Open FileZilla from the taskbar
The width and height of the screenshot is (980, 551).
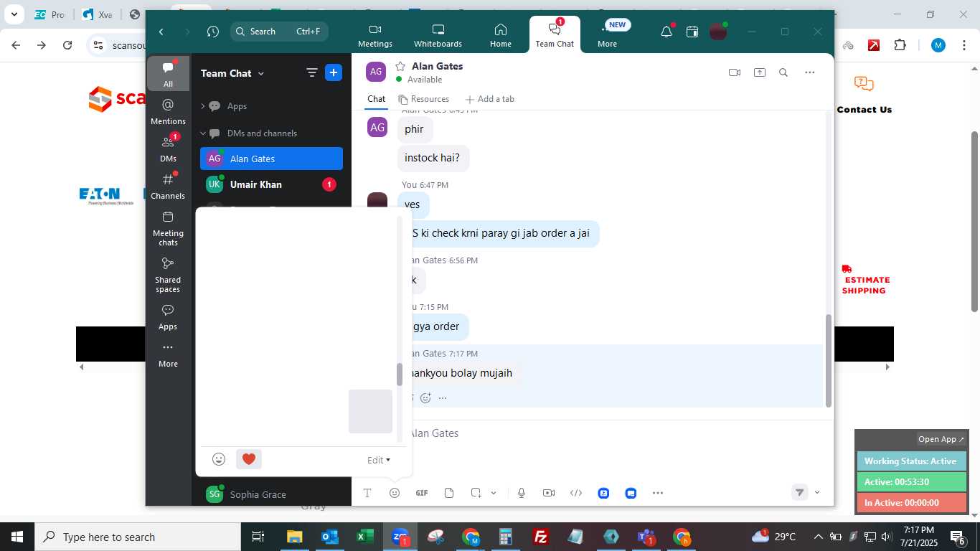pos(541,537)
